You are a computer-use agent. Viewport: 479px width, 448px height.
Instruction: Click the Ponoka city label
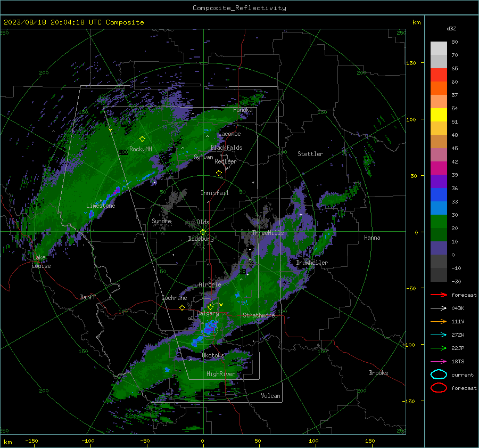coord(243,110)
